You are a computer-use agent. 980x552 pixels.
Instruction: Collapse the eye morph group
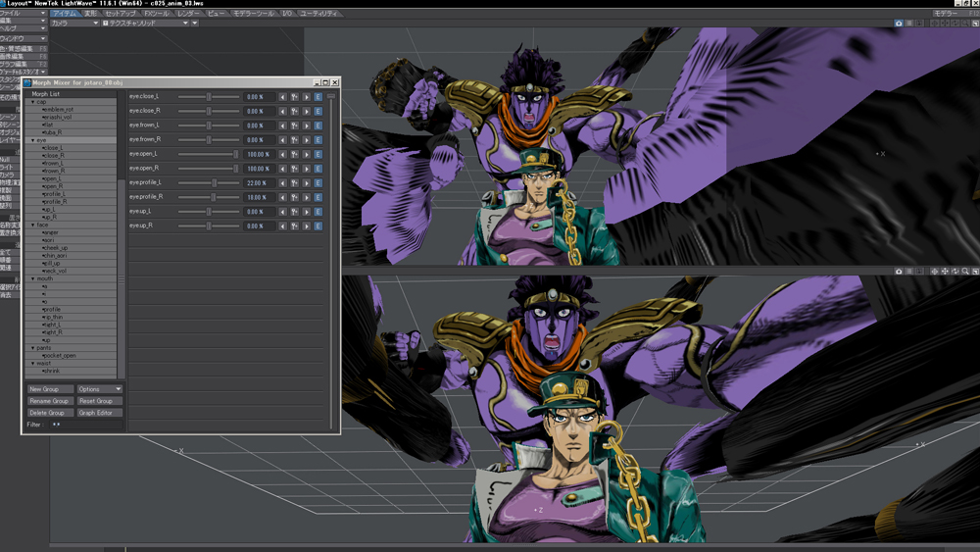tap(31, 140)
